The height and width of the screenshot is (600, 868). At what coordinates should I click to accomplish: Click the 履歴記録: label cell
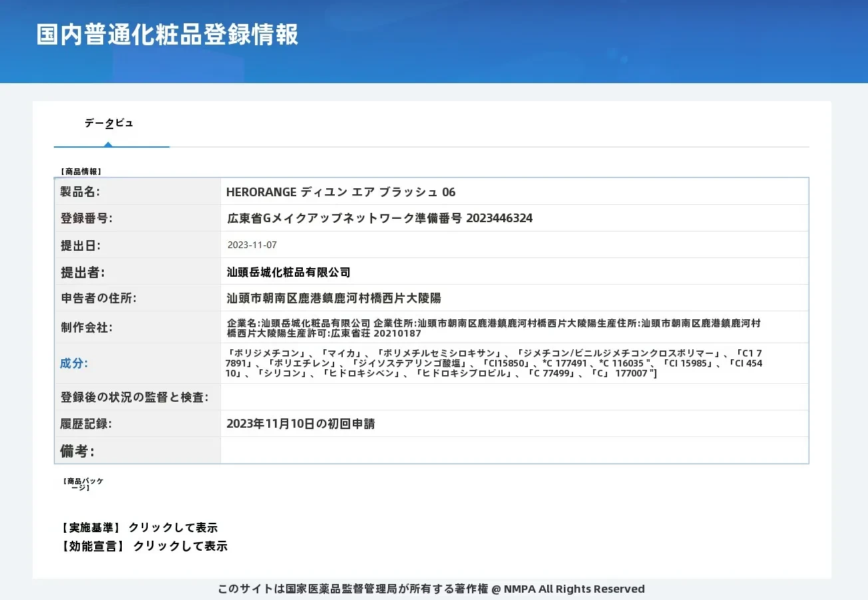pyautogui.click(x=138, y=424)
